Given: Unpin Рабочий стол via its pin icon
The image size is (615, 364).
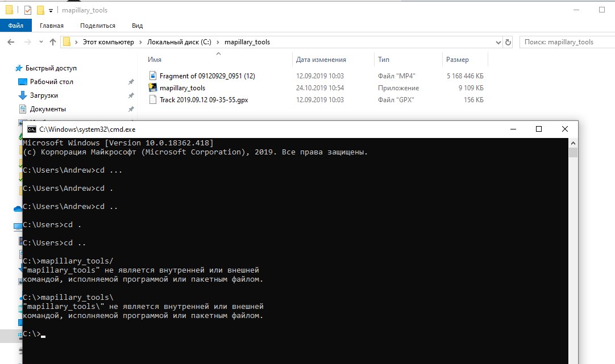Looking at the screenshot, I should coord(131,82).
